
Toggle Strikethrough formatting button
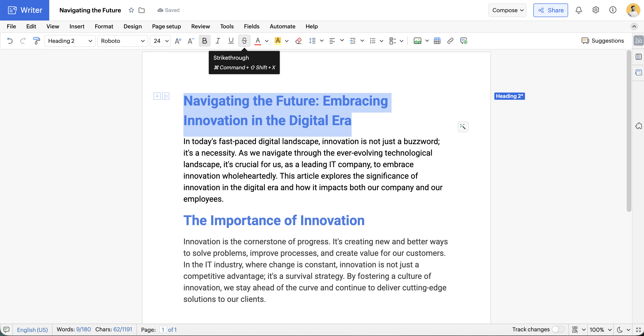click(x=244, y=41)
